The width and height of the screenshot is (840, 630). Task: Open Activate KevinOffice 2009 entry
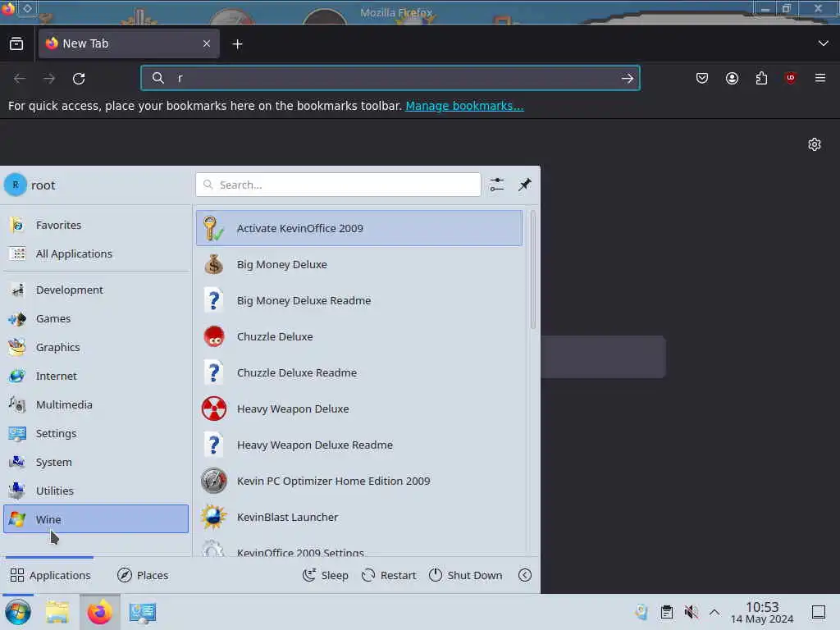pos(359,228)
